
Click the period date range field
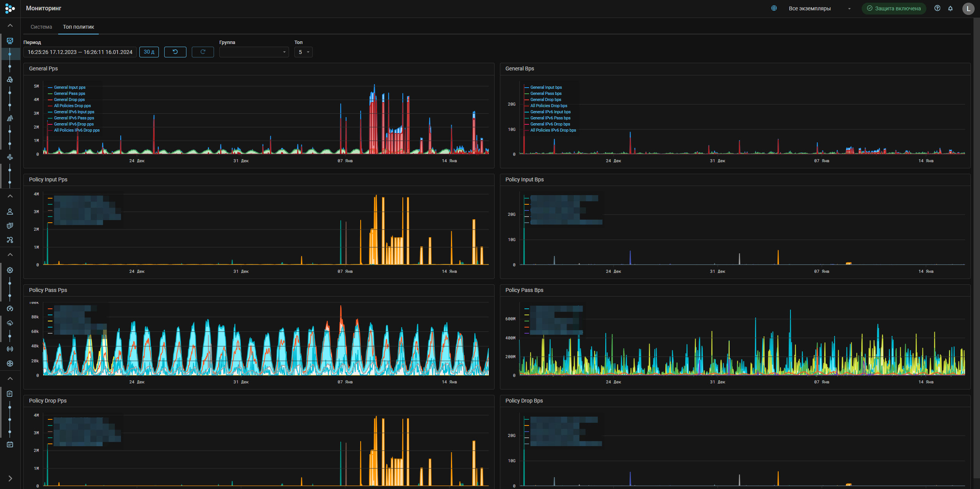pos(80,52)
